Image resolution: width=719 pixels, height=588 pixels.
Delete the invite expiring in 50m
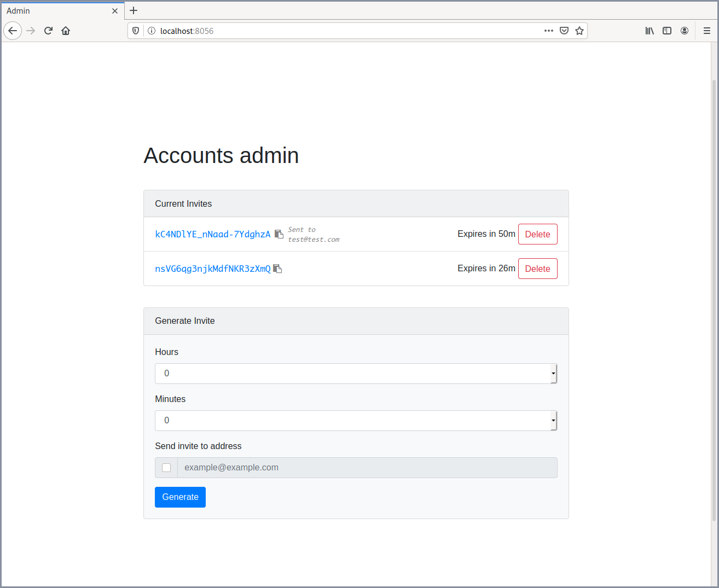(538, 234)
